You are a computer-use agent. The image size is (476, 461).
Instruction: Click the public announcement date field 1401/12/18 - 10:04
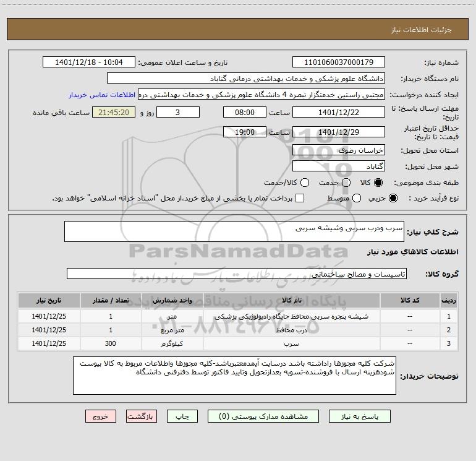click(89, 62)
